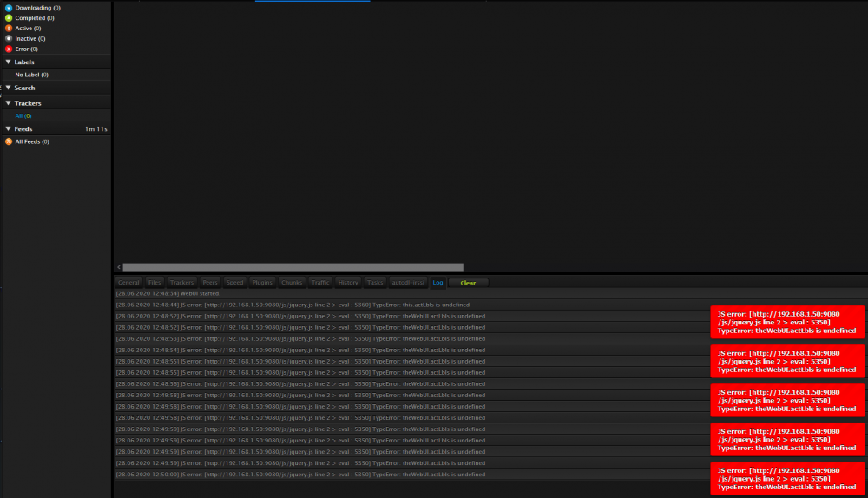Click the scrollbar left arrow
The width and height of the screenshot is (868, 498).
(118, 267)
